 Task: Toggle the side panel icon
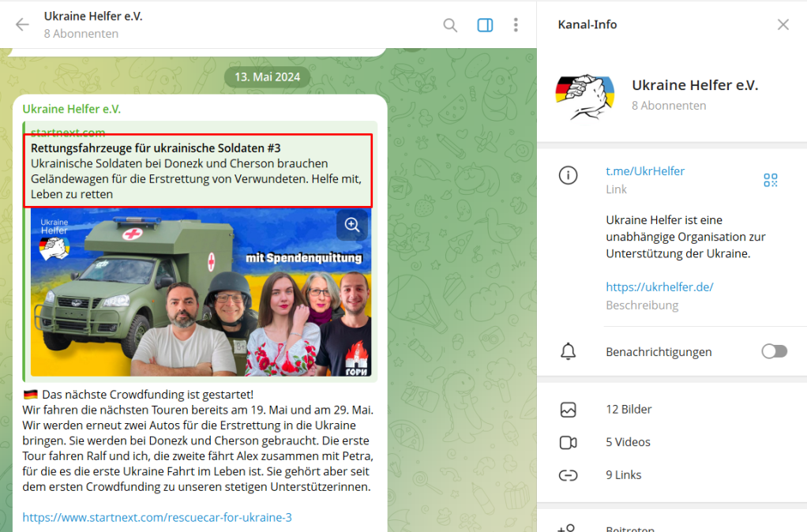coord(485,24)
